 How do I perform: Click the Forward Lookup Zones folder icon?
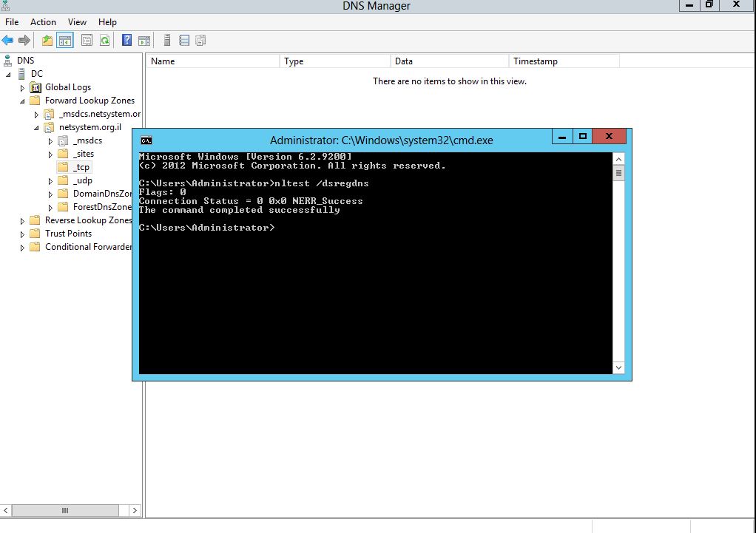pyautogui.click(x=35, y=101)
